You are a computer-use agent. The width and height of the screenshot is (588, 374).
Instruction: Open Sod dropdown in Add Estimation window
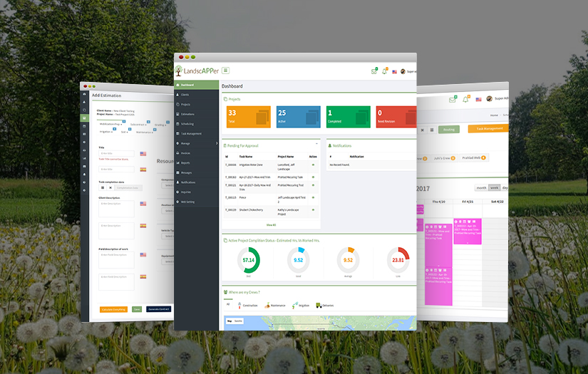tap(125, 132)
